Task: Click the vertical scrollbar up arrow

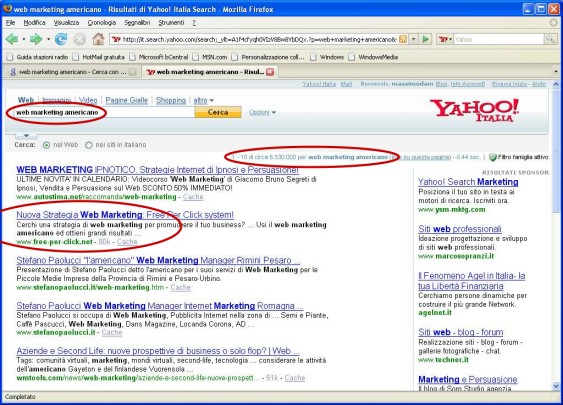Action: click(556, 84)
